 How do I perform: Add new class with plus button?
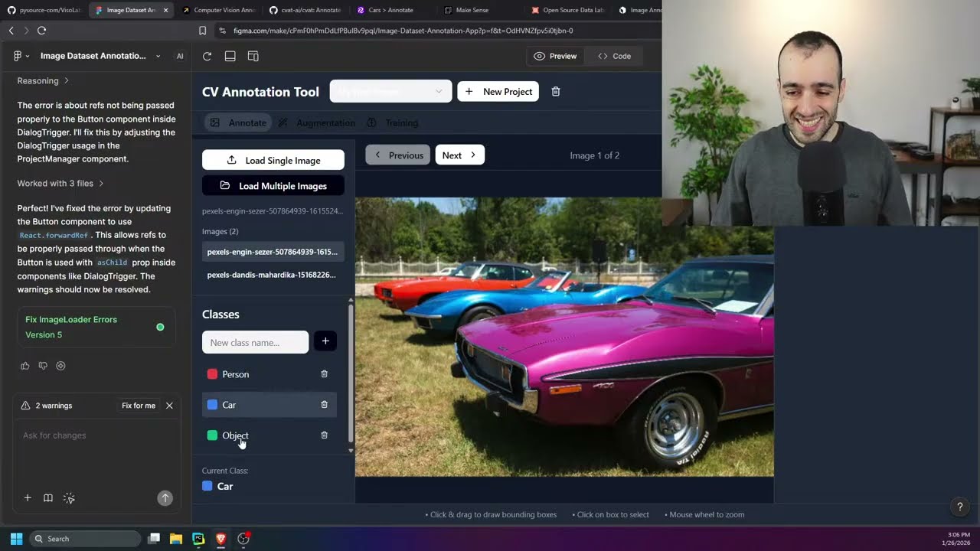click(325, 341)
